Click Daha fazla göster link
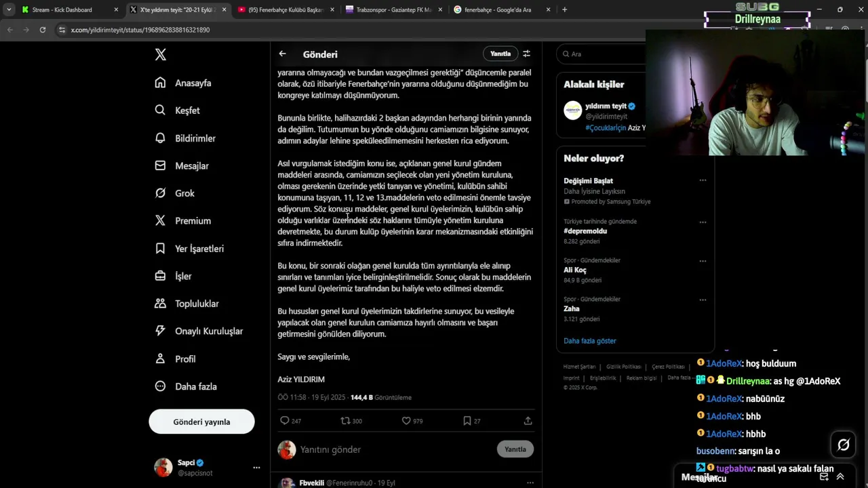The height and width of the screenshot is (488, 868). click(590, 341)
